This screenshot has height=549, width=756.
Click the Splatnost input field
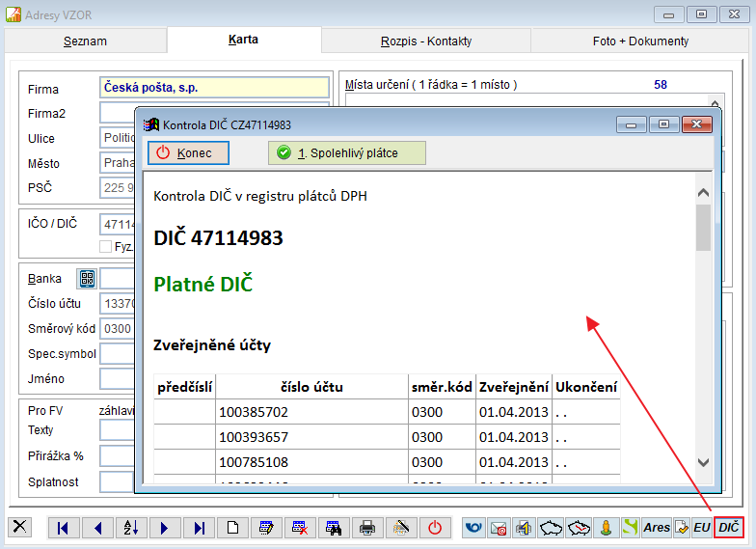click(x=118, y=482)
